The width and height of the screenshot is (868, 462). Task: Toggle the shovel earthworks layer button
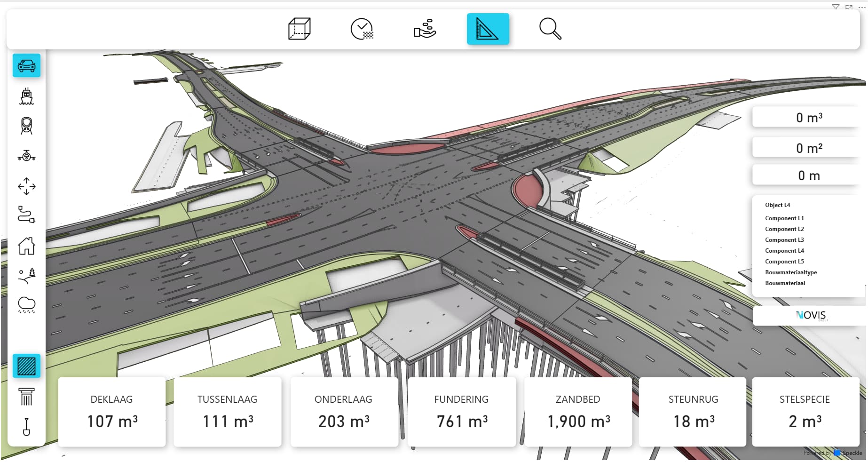tap(26, 427)
